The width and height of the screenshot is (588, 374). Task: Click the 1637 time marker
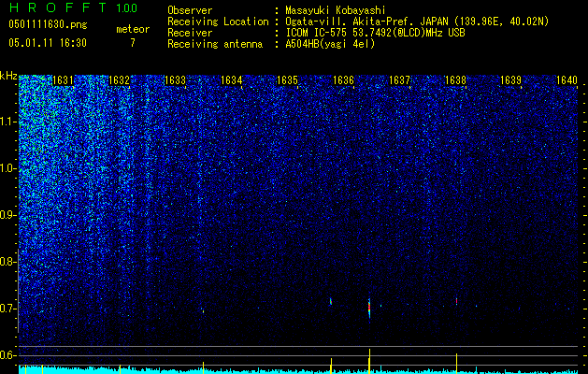(x=399, y=80)
